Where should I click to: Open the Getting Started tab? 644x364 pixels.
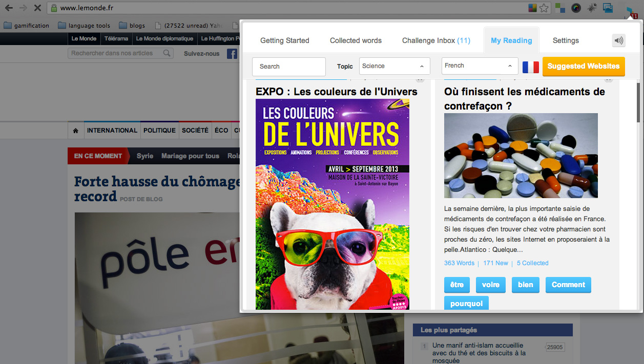(x=285, y=40)
